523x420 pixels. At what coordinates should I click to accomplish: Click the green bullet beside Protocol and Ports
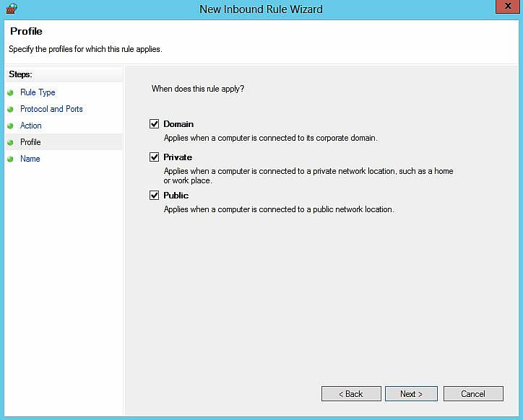tap(11, 109)
